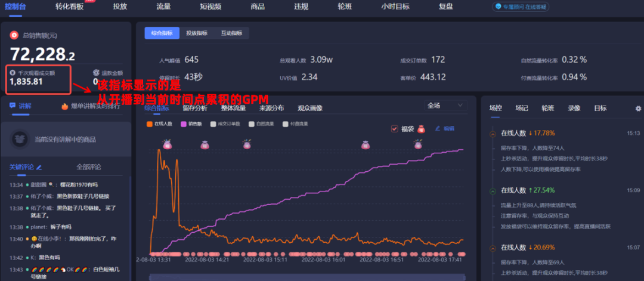This screenshot has height=281, width=644.
Task: Click the 人气峰值 645 metric
Action: (x=179, y=60)
